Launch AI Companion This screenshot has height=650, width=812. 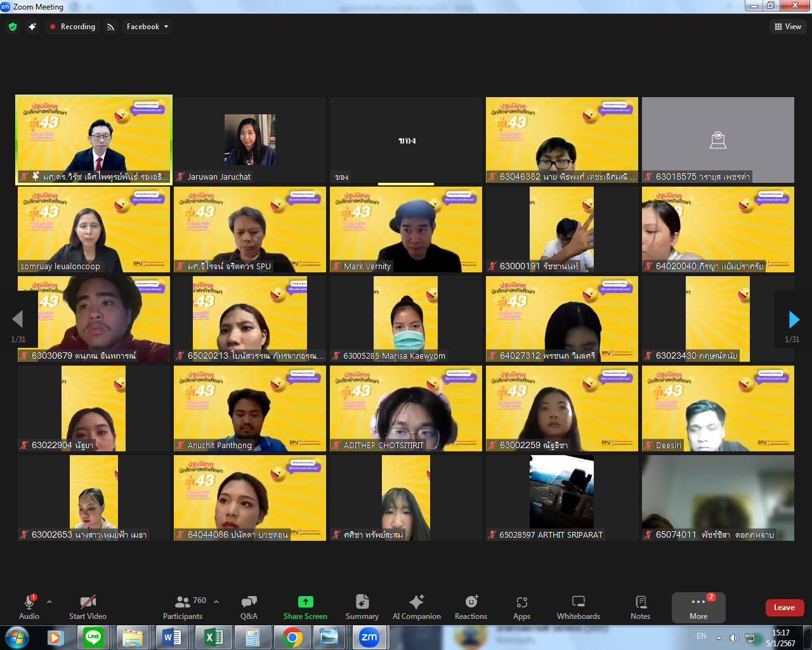[416, 607]
